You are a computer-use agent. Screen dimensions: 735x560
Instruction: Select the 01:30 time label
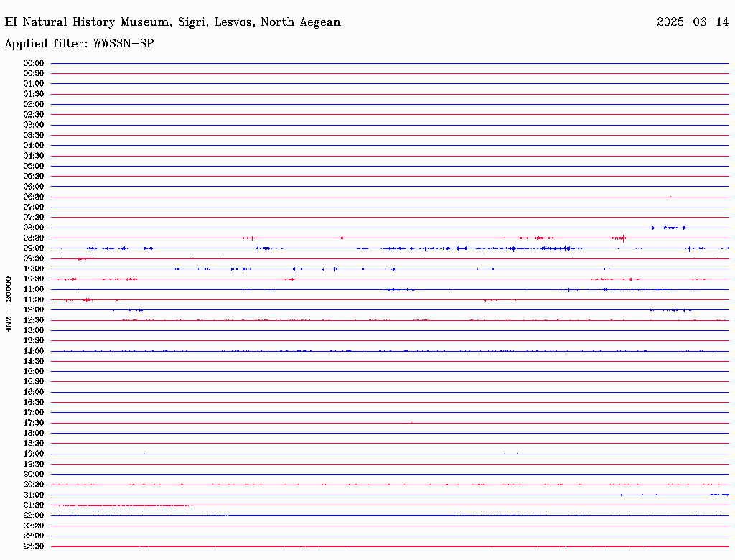34,94
